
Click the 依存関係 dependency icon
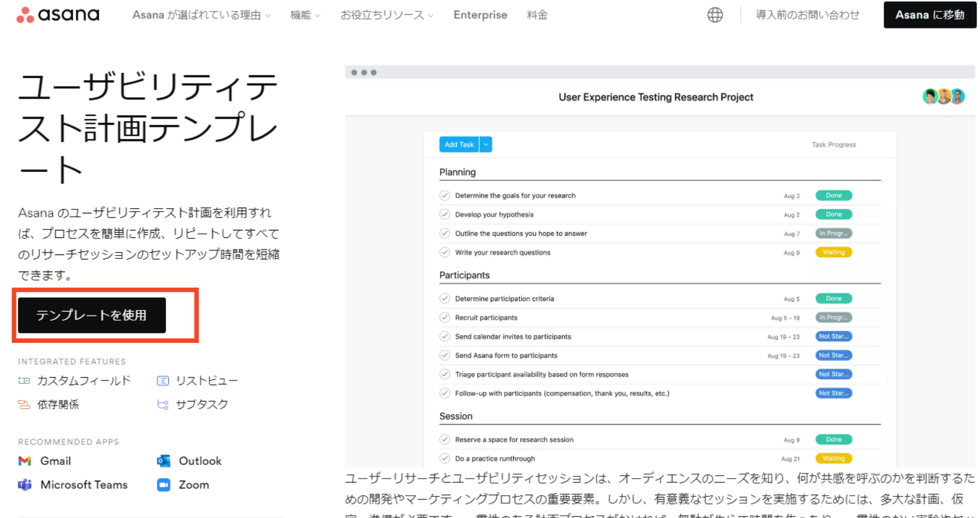click(x=24, y=404)
